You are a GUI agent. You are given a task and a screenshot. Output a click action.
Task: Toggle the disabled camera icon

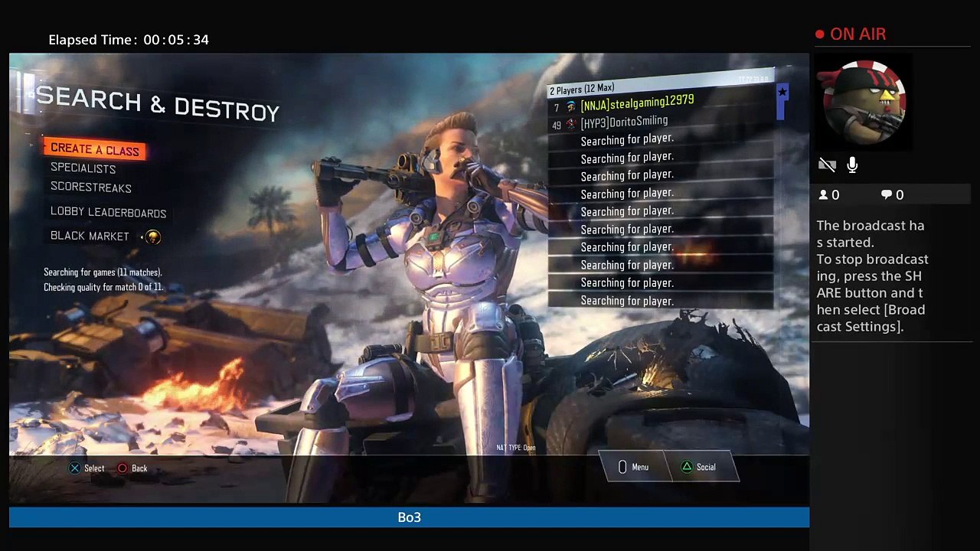(x=827, y=165)
